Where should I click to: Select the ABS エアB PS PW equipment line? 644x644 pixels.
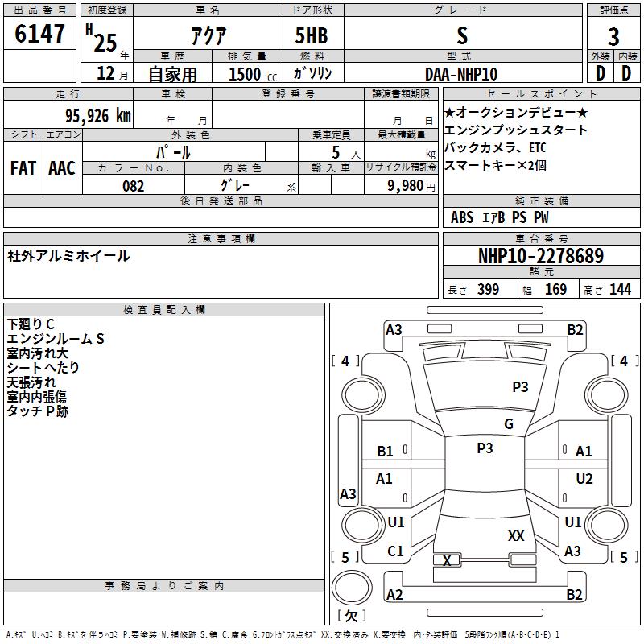pyautogui.click(x=499, y=217)
